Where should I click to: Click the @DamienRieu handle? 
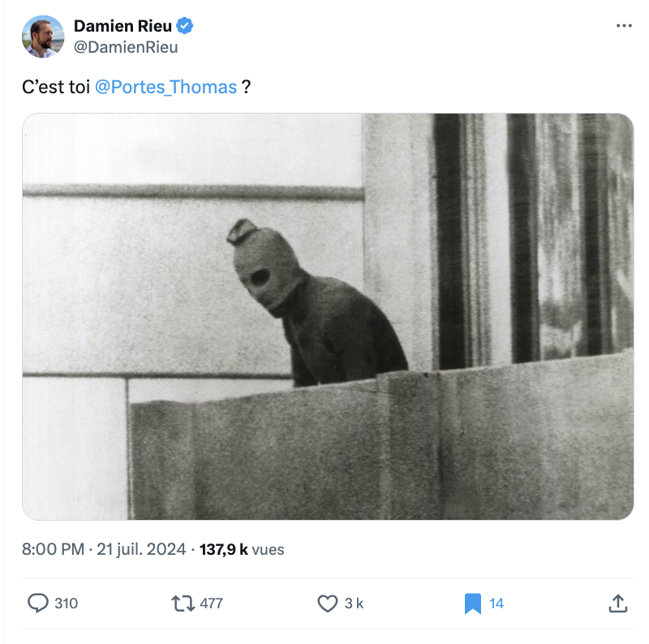coord(126,47)
